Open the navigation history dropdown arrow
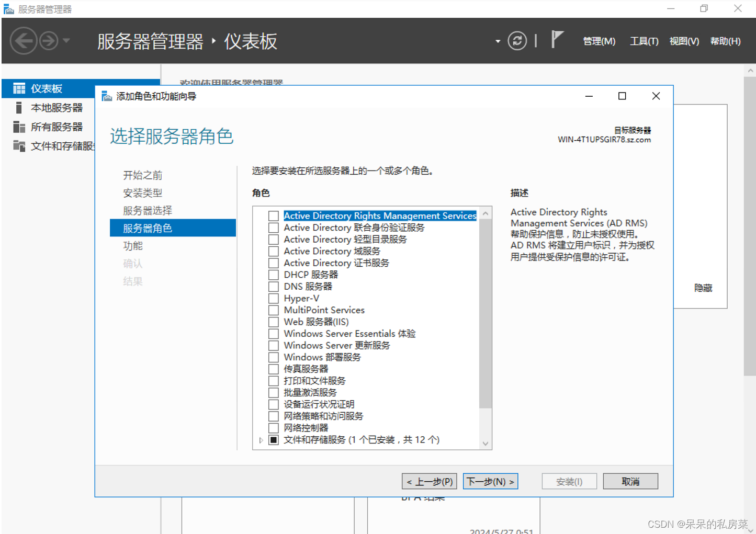The image size is (756, 534). [x=66, y=40]
